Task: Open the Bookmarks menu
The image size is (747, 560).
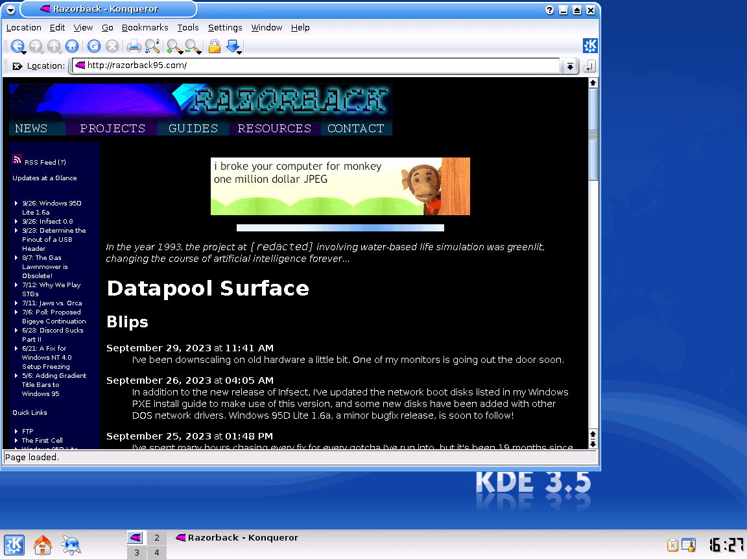Action: (x=145, y=28)
